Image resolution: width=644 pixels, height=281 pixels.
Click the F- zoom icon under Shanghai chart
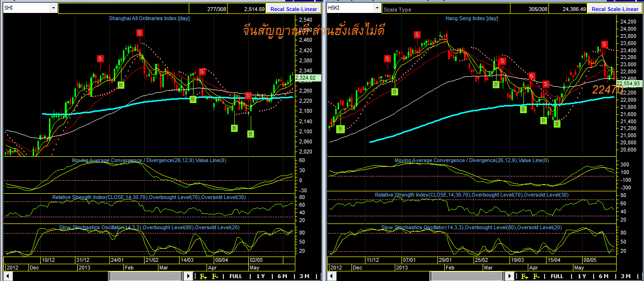(x=215, y=276)
